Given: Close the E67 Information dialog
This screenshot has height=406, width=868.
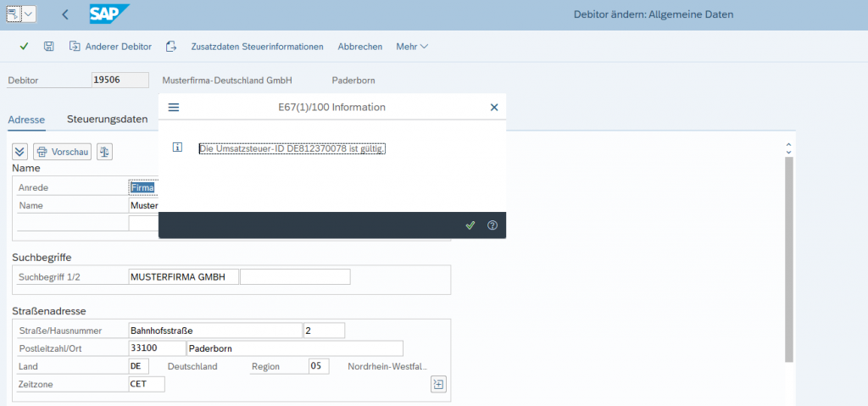Looking at the screenshot, I should 494,108.
